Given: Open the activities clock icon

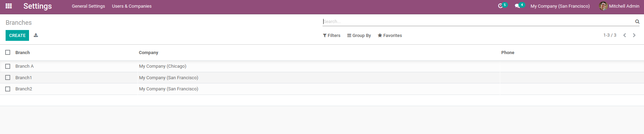Looking at the screenshot, I should pyautogui.click(x=500, y=6).
